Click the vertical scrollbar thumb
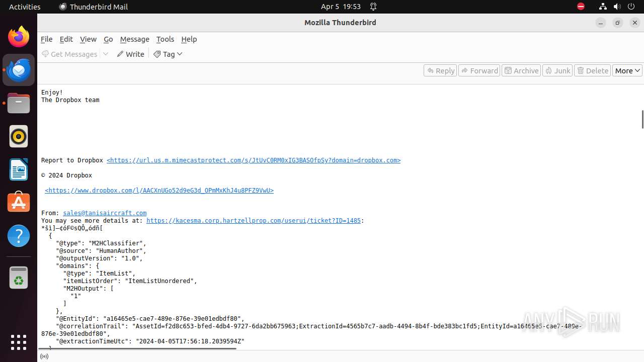Image resolution: width=644 pixels, height=362 pixels. point(642,119)
